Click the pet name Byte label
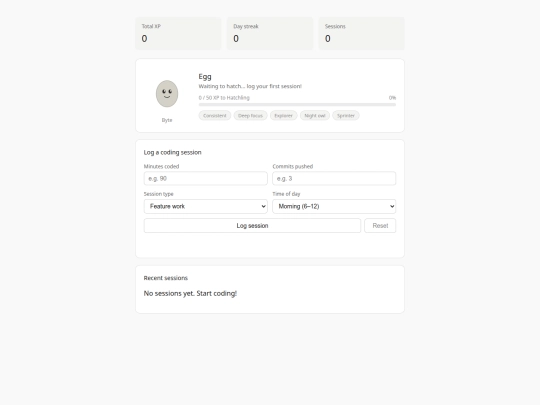Viewport: 540px width, 405px height. (x=167, y=120)
